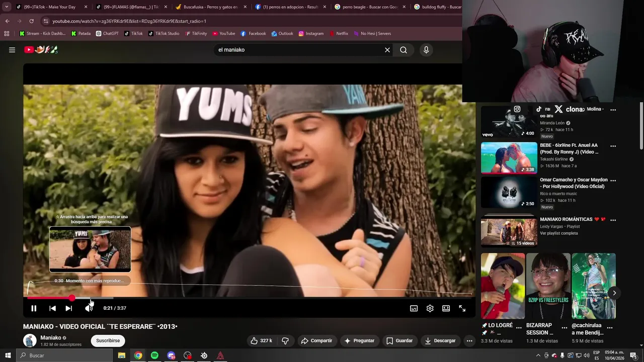Open apps grid in bookmarks bar

7,34
